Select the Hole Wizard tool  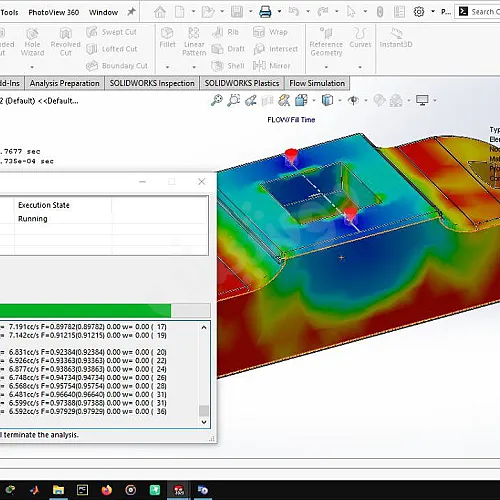[32, 41]
